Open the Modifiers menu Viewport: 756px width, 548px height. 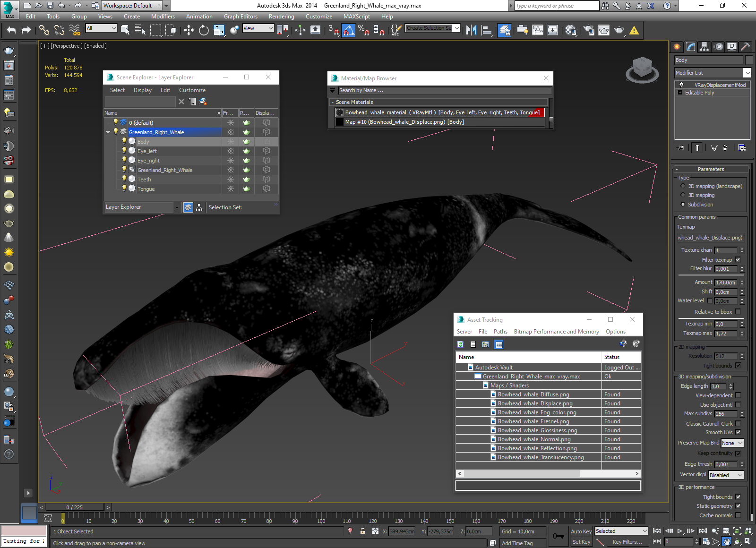click(x=163, y=17)
